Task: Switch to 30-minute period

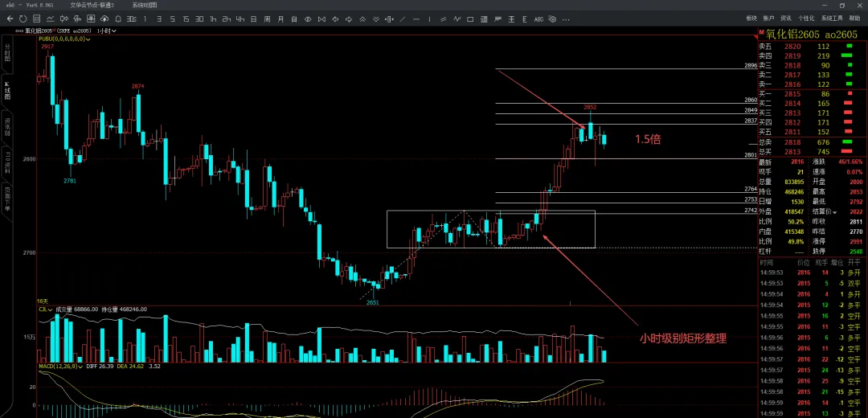Action: coord(199,18)
